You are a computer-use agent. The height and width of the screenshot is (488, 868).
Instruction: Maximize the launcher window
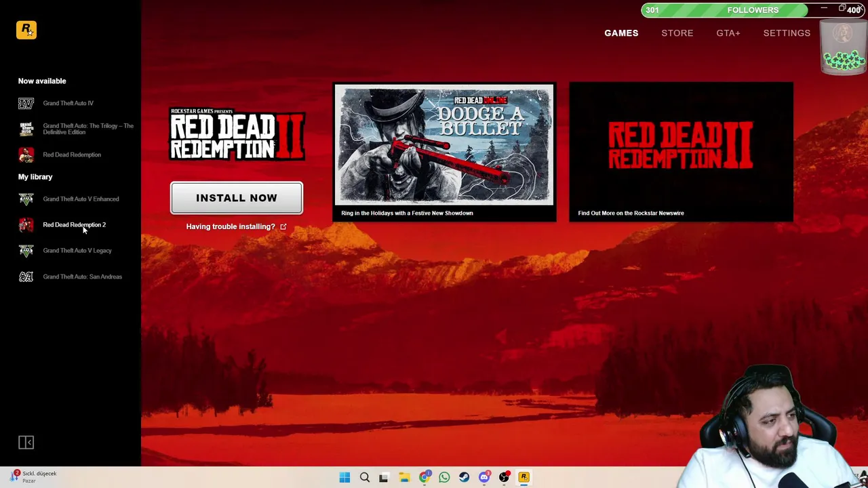(842, 9)
